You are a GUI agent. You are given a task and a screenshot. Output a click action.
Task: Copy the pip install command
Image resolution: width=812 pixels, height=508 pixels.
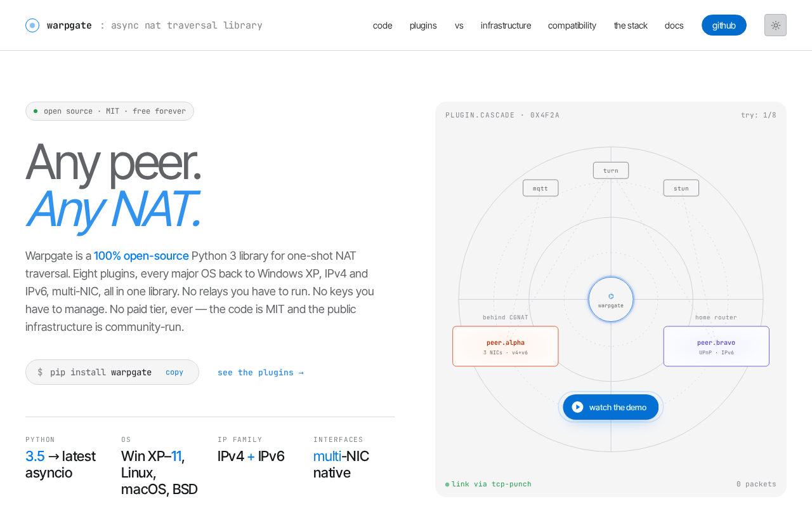[x=174, y=372]
